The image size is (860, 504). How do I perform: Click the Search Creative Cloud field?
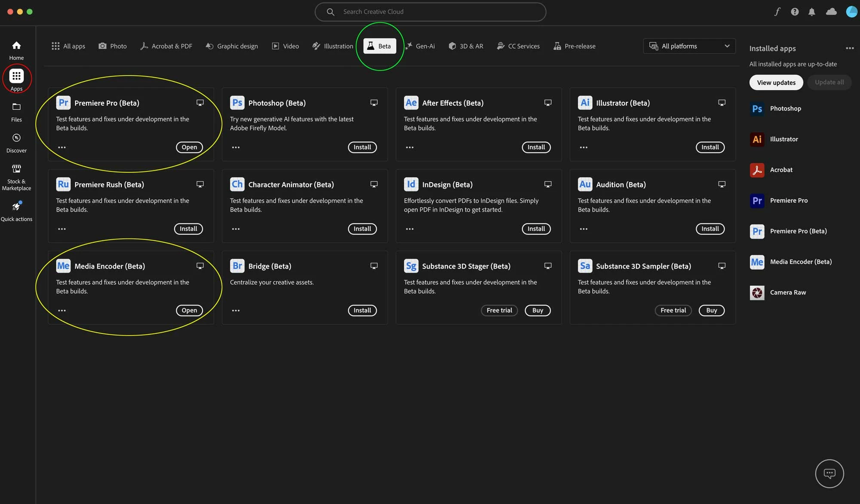click(430, 12)
